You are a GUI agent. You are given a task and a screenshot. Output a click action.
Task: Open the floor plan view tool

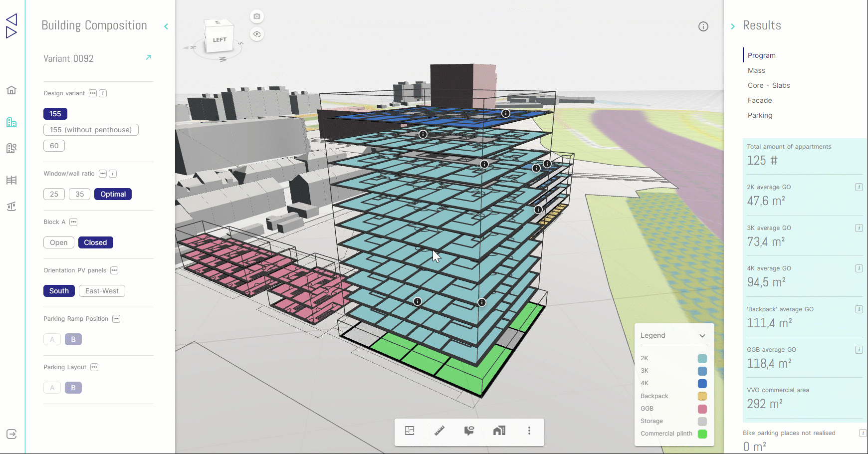(x=410, y=431)
